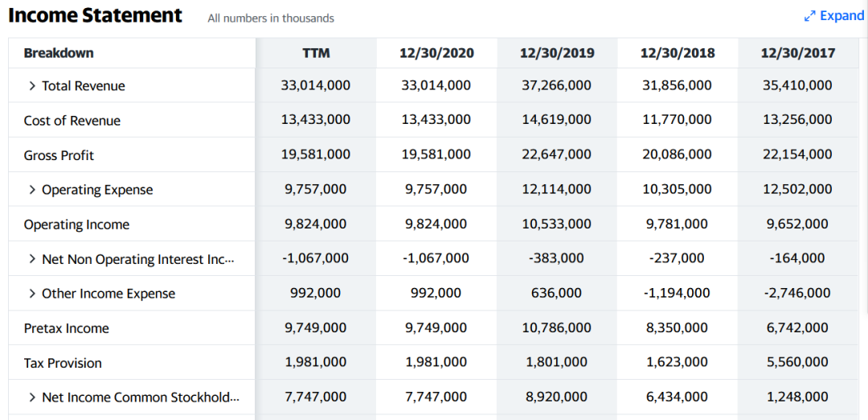Click the Pretax Income row label
Screen dimensions: 868x420
(66, 328)
